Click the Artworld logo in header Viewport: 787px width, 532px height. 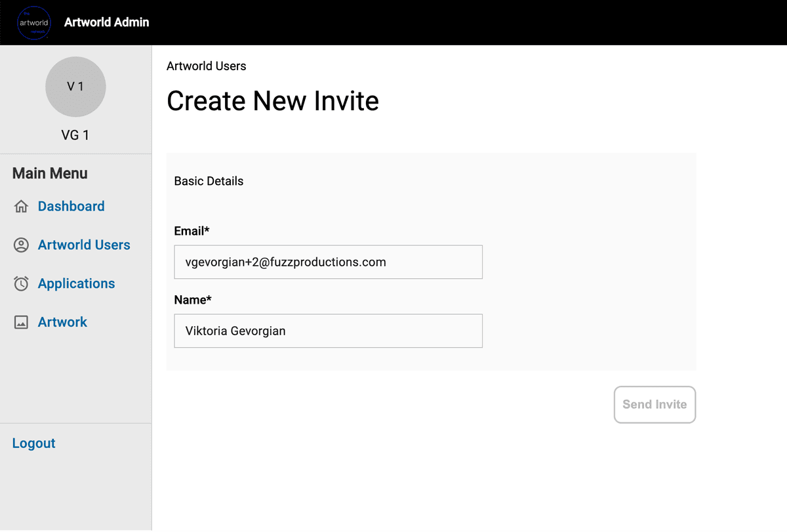[x=33, y=22]
